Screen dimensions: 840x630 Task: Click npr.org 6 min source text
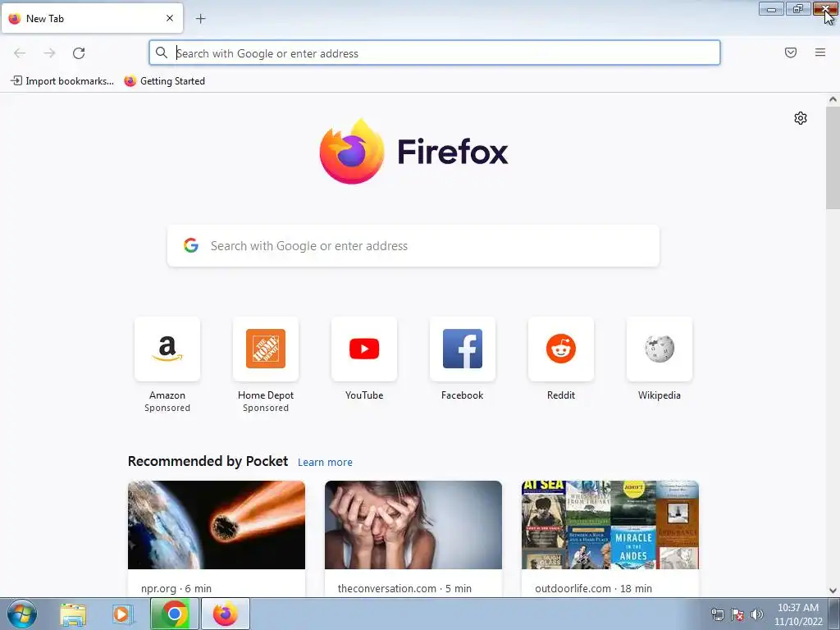[x=176, y=588]
